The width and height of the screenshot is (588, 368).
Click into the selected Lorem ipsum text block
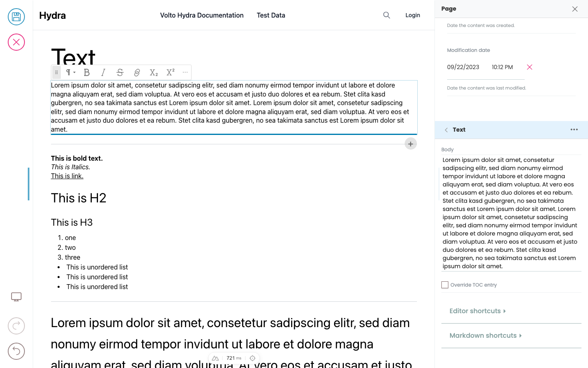[x=234, y=107]
